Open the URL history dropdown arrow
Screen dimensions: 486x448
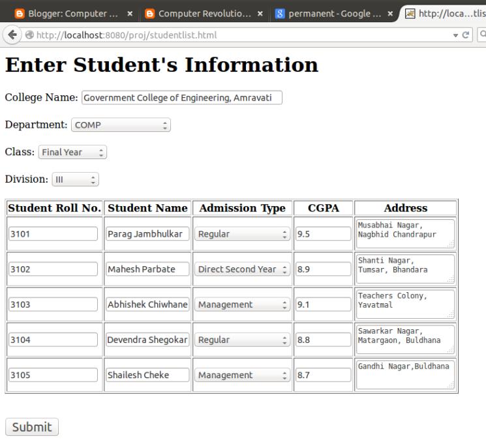tap(455, 35)
